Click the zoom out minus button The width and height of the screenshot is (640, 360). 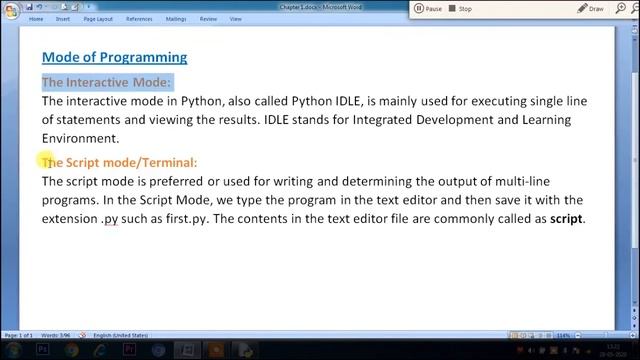click(578, 336)
